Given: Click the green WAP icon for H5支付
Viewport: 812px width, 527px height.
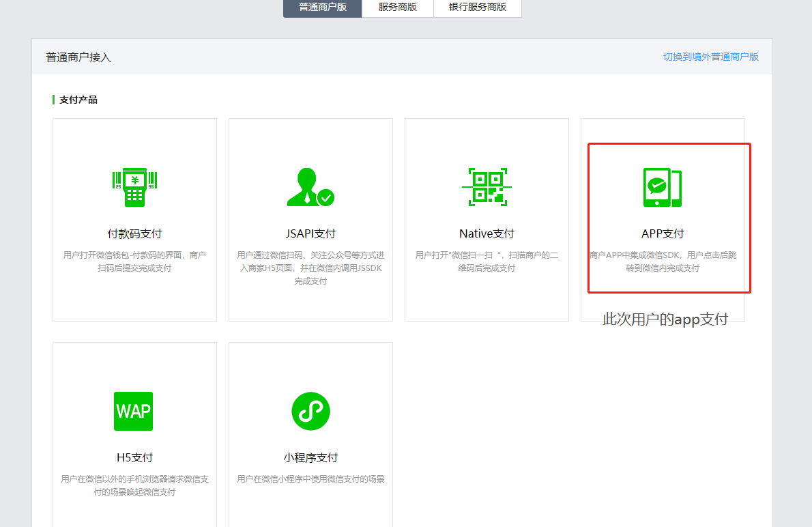Looking at the screenshot, I should (134, 411).
